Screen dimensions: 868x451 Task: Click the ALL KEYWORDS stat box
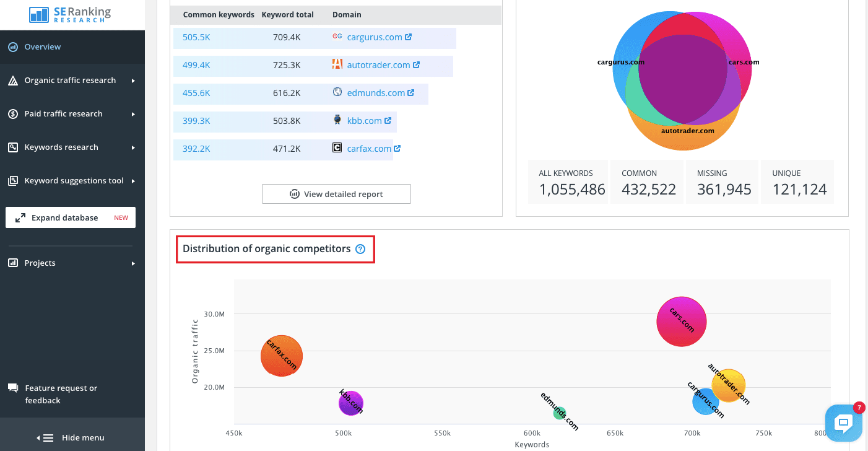point(567,182)
